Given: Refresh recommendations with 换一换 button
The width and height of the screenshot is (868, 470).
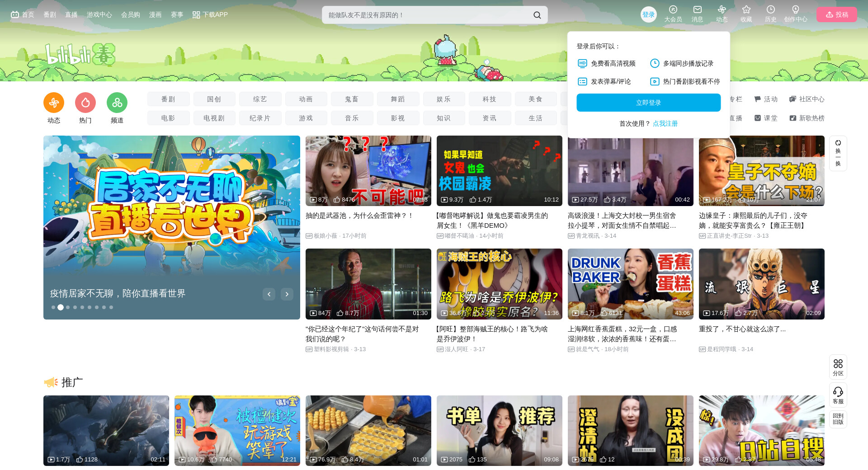Looking at the screenshot, I should (x=838, y=153).
